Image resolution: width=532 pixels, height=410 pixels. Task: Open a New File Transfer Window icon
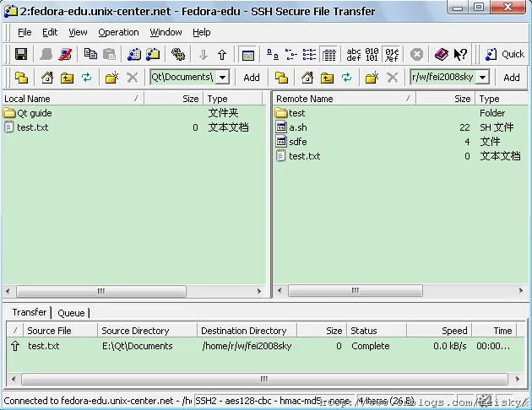tap(153, 54)
